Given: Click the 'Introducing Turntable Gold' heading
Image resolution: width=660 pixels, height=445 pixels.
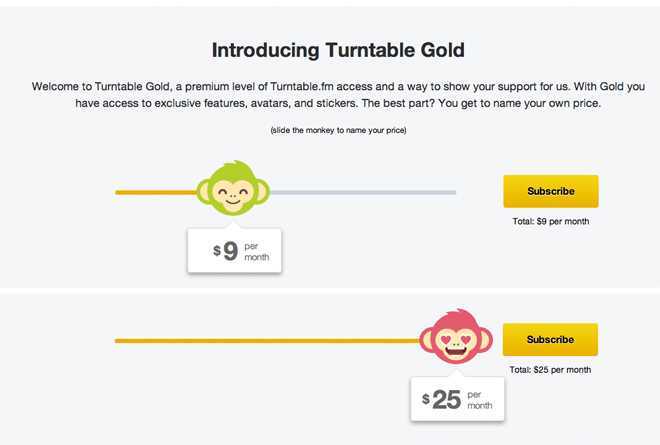Looking at the screenshot, I should [x=338, y=50].
